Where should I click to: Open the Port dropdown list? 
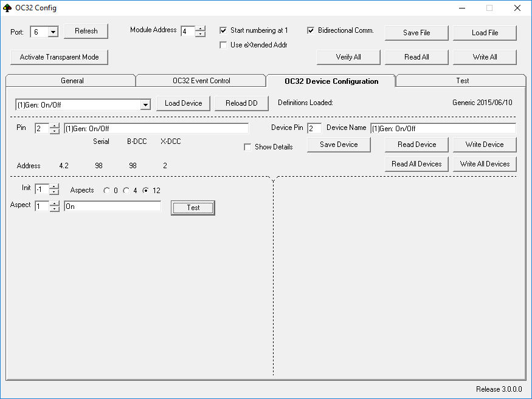point(52,32)
